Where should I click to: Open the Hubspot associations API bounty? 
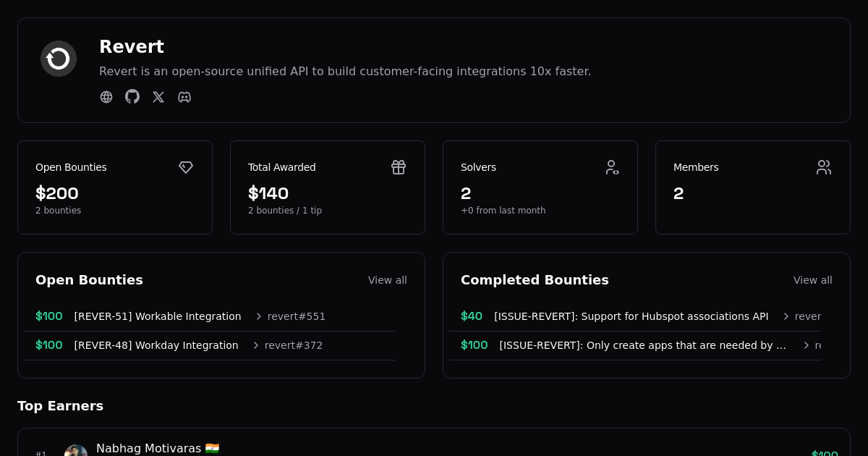pyautogui.click(x=631, y=316)
